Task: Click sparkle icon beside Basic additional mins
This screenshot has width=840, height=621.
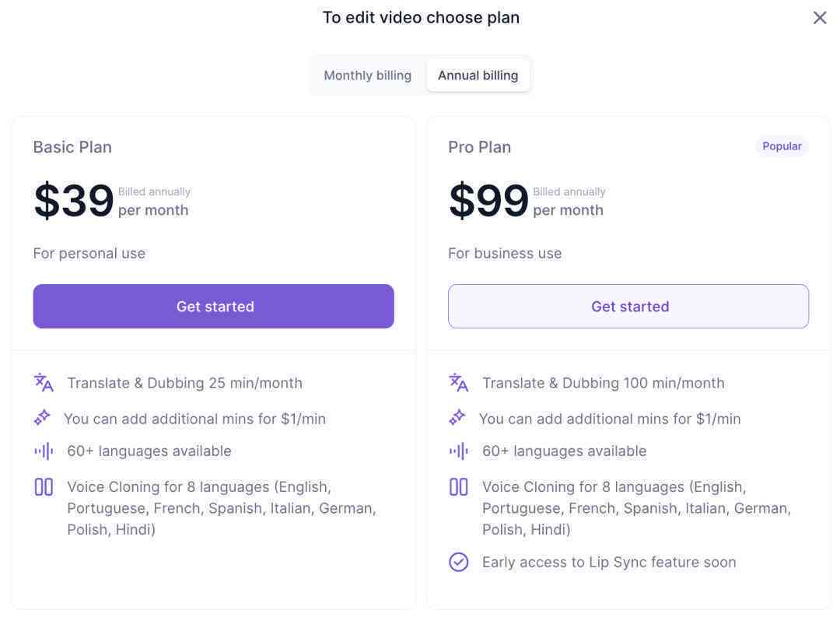Action: tap(42, 417)
